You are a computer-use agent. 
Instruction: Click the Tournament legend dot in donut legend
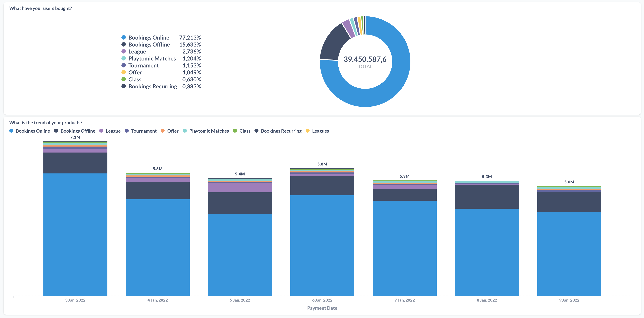pyautogui.click(x=123, y=65)
